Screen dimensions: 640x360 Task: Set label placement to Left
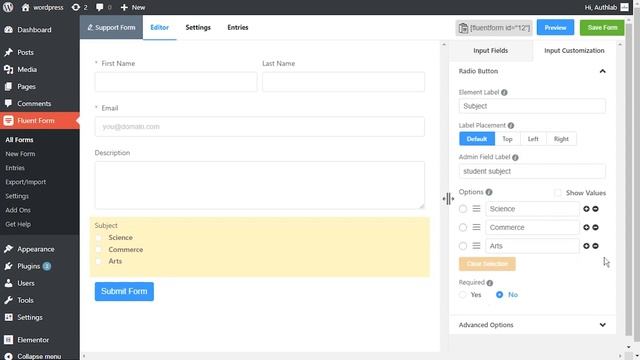click(533, 139)
